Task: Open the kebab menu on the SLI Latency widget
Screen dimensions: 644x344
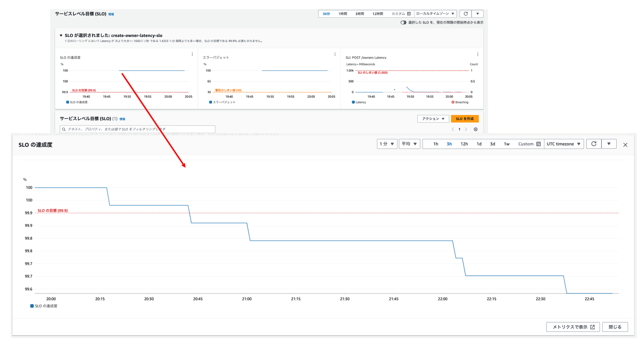Action: point(478,54)
